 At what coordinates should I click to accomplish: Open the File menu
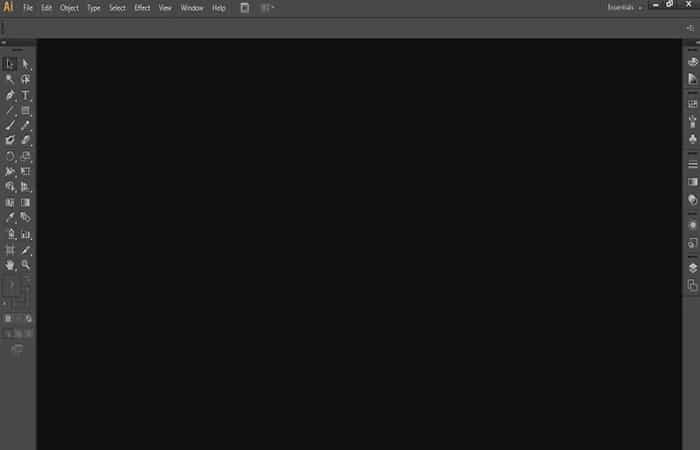28,8
